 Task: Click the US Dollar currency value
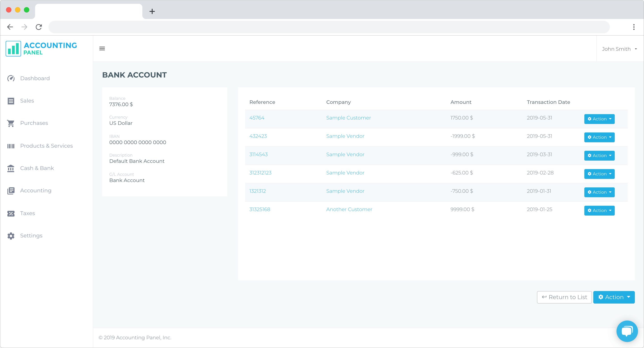121,123
